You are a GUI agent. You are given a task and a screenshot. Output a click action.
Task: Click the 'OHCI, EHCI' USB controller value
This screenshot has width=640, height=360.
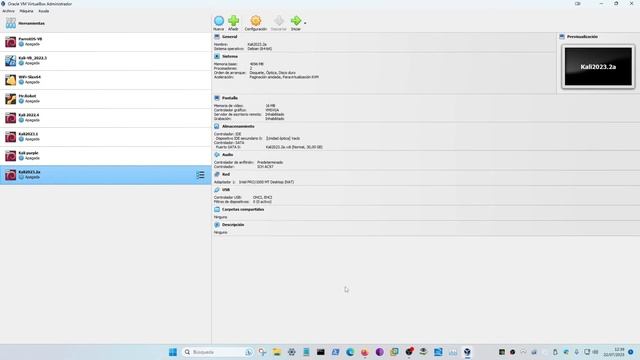coord(262,198)
